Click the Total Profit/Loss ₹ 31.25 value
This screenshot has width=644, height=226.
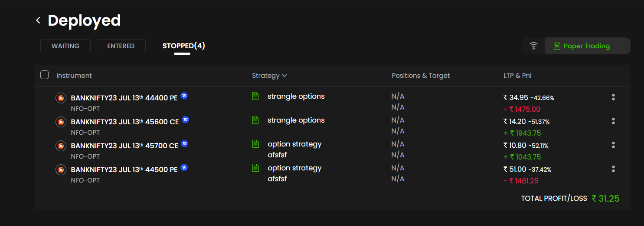[x=605, y=199]
